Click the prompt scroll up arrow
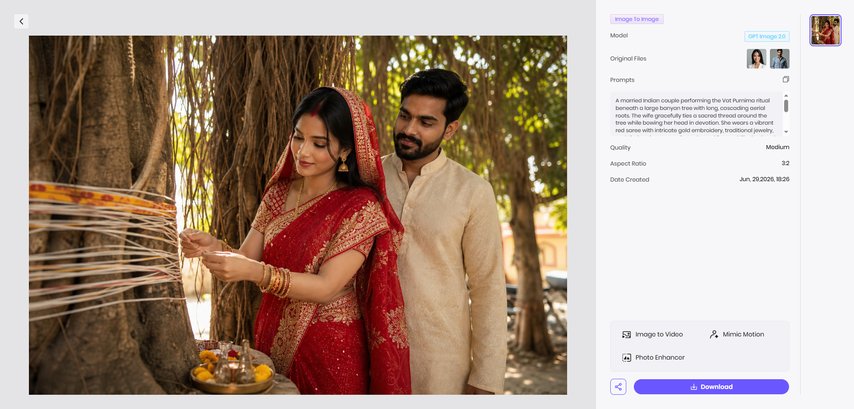 pyautogui.click(x=785, y=96)
